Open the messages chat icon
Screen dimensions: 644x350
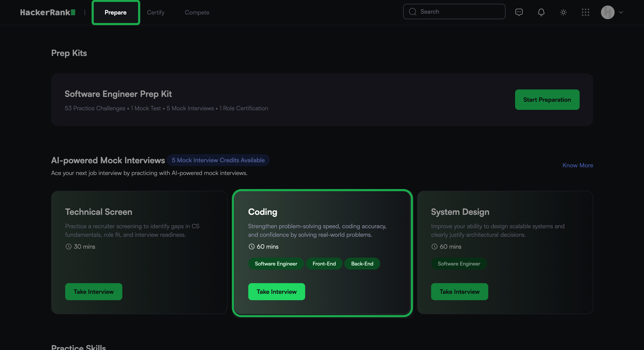click(519, 12)
